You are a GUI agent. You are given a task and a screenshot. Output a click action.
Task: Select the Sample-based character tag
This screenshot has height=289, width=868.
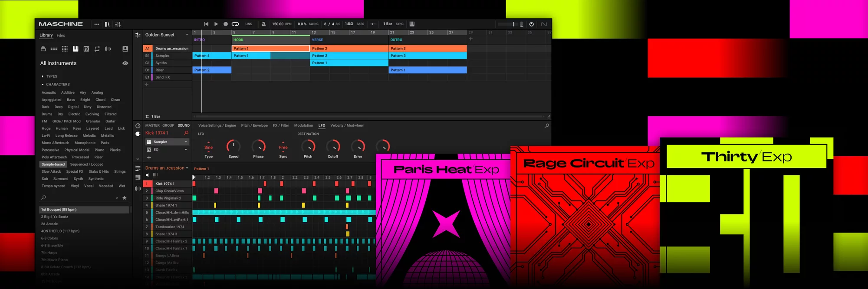[53, 164]
